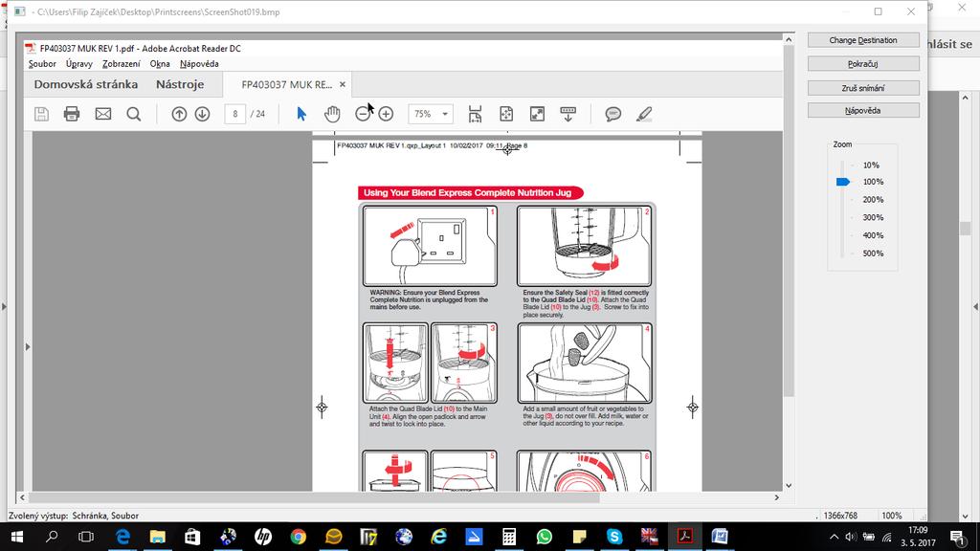The height and width of the screenshot is (551, 980).
Task: Open the Okna menu
Action: point(160,64)
